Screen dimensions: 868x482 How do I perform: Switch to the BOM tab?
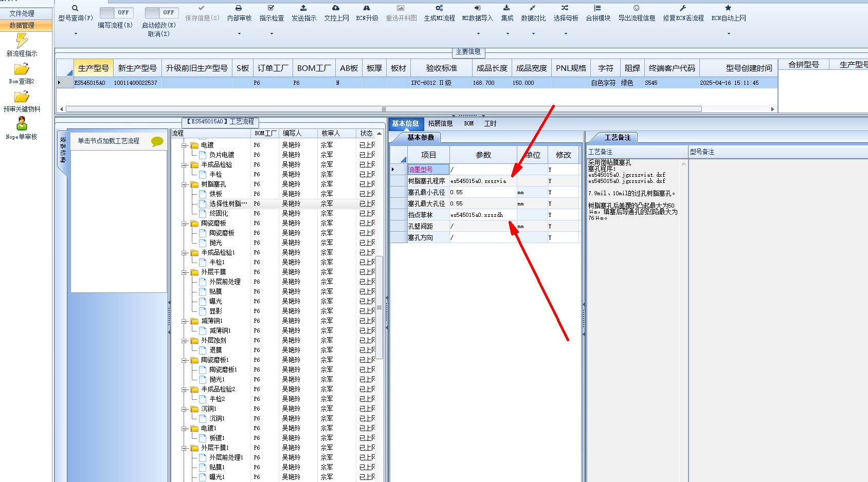469,124
